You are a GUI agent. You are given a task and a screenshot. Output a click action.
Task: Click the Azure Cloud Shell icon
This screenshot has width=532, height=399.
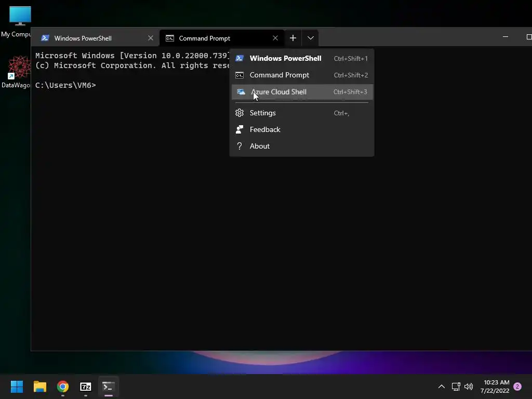point(241,92)
